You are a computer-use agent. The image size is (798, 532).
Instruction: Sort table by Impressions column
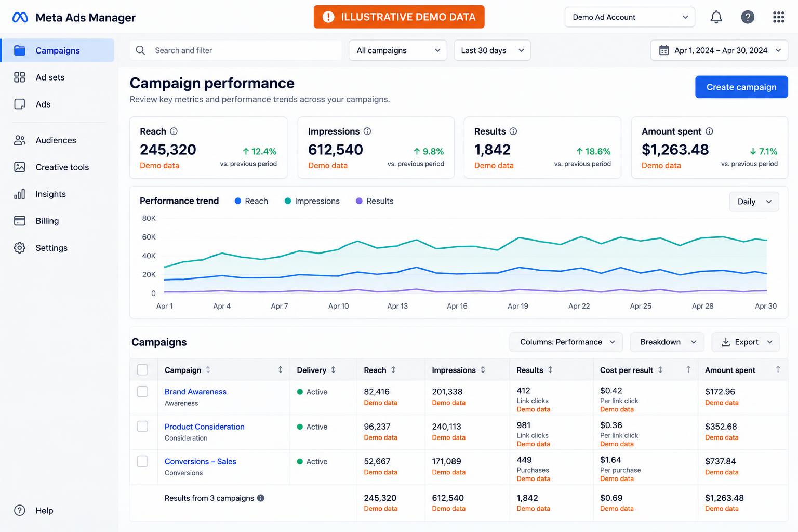483,370
